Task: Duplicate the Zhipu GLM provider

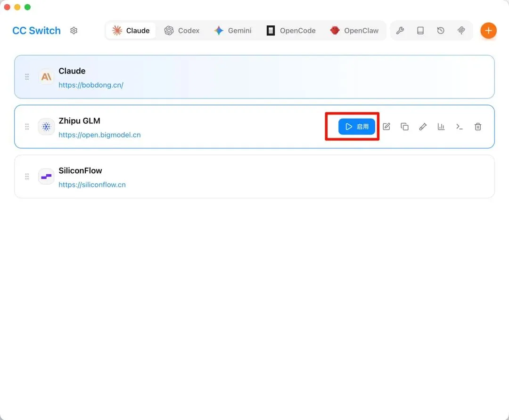Action: coord(404,127)
